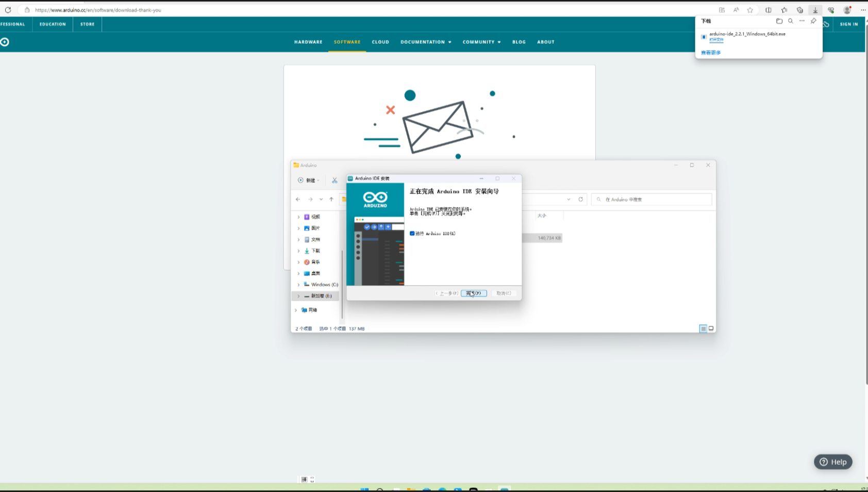
Task: Click the Arduino logo at page left
Action: tap(5, 42)
